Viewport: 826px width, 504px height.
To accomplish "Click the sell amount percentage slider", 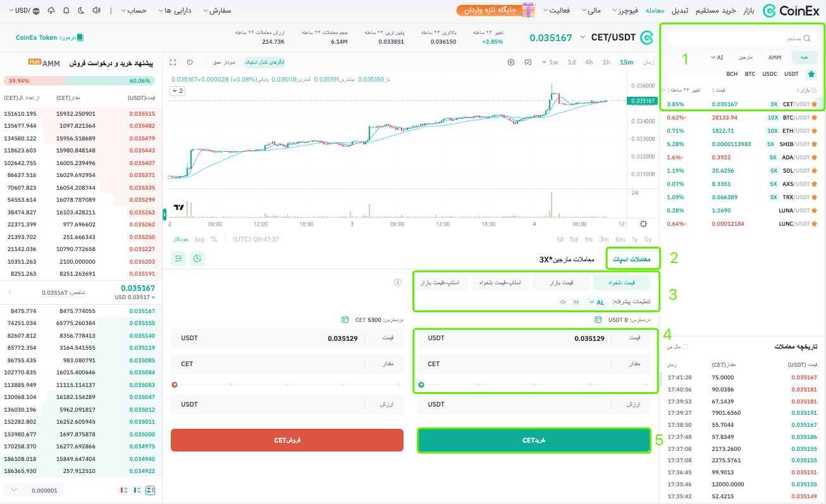I will [287, 384].
